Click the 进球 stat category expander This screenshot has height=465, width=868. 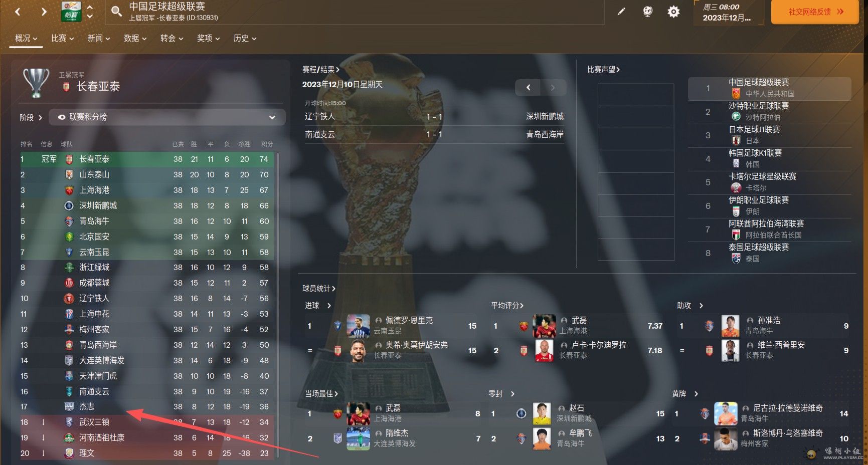(329, 306)
